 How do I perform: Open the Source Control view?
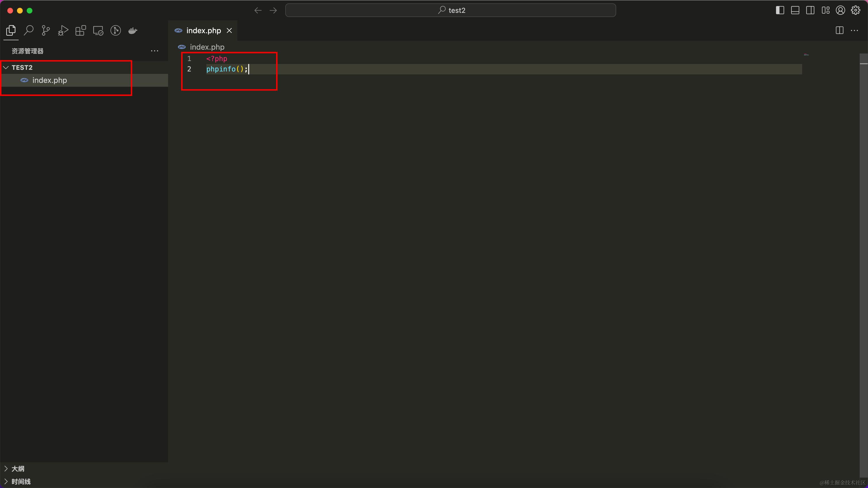pos(46,31)
